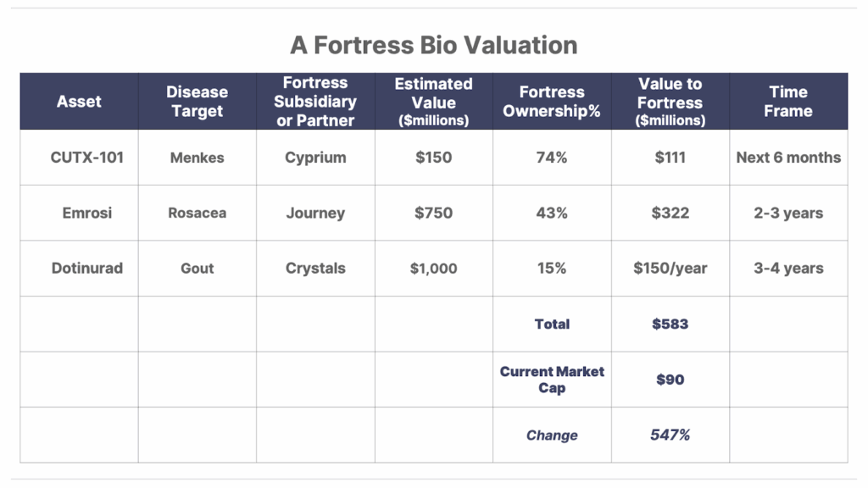The image size is (868, 488).
Task: Select the Gout disease target cell
Action: click(197, 269)
